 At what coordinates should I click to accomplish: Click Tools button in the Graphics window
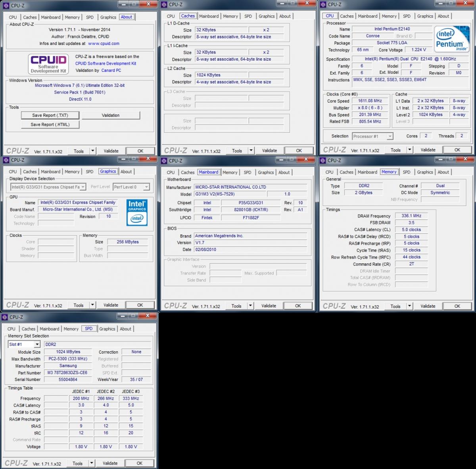coord(79,305)
